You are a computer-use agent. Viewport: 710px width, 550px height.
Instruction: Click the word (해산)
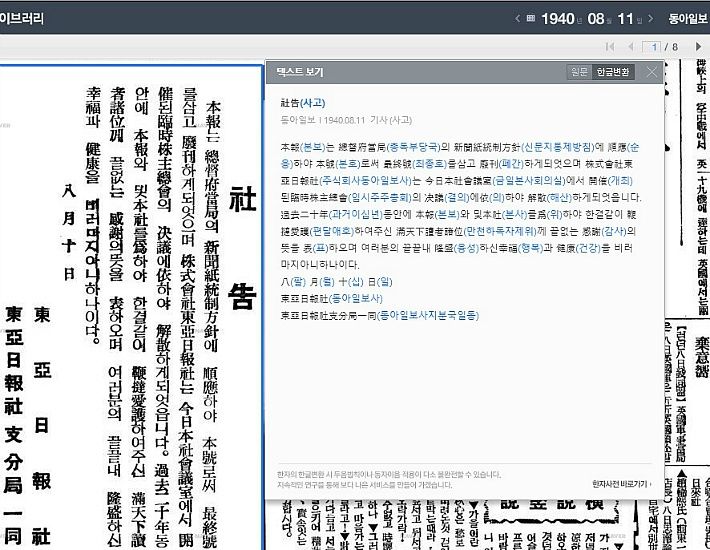coord(560,197)
